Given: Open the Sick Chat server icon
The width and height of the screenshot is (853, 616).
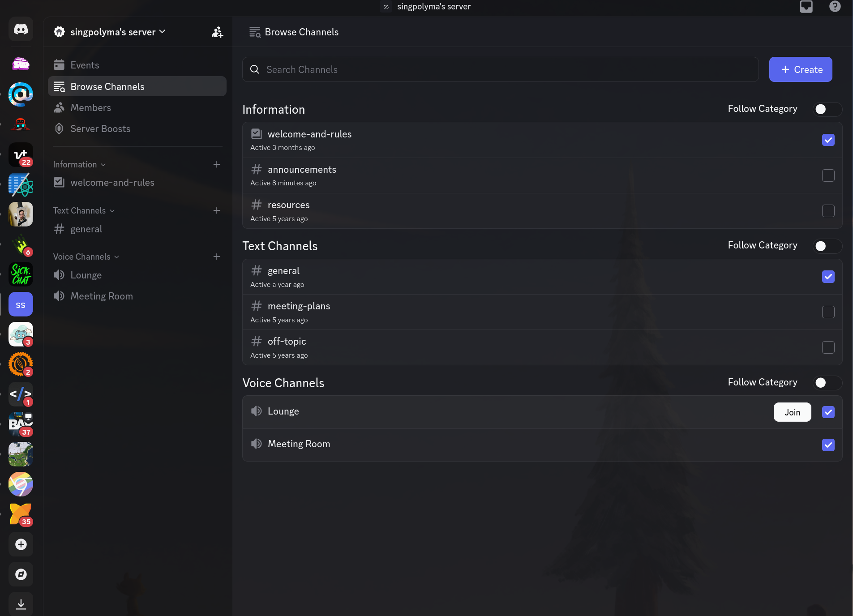Looking at the screenshot, I should click(21, 274).
